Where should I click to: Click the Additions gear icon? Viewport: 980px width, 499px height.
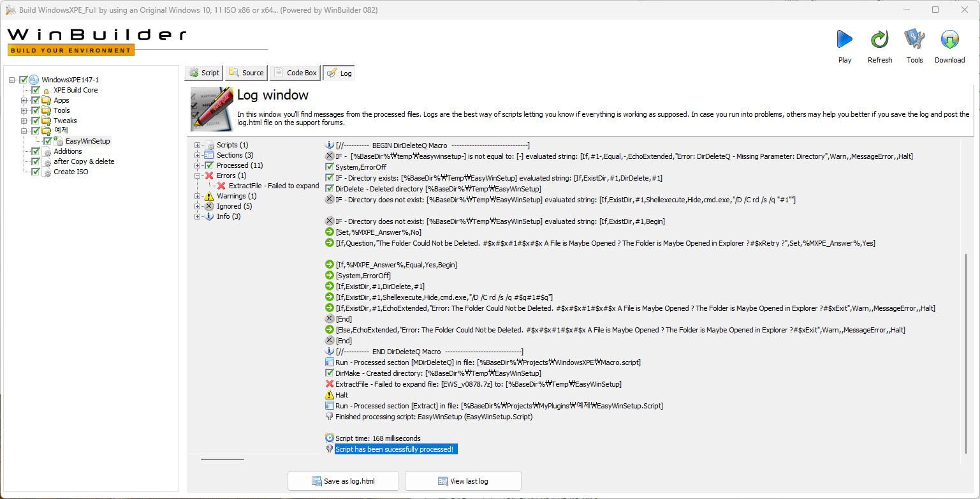pos(47,151)
